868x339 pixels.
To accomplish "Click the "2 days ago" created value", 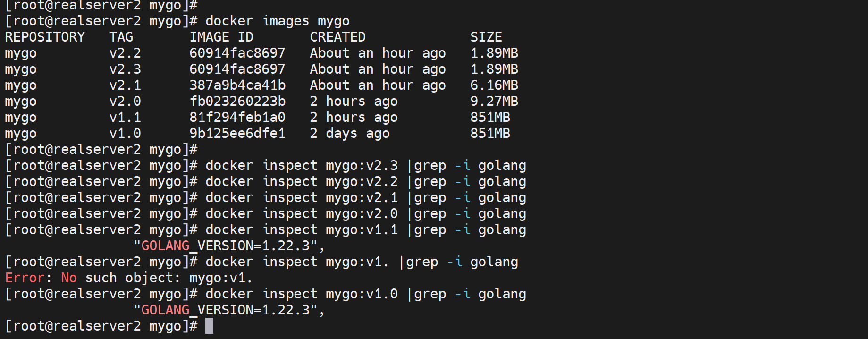I will pyautogui.click(x=349, y=133).
